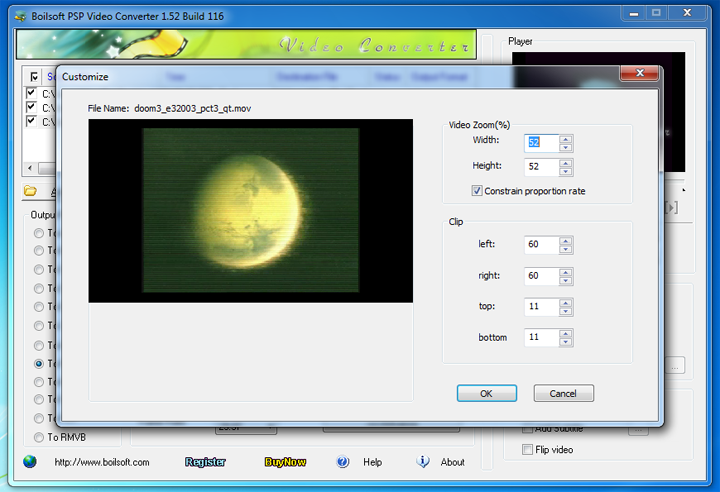Click file list scrollbar left arrow
The image size is (720, 492).
pyautogui.click(x=30, y=168)
